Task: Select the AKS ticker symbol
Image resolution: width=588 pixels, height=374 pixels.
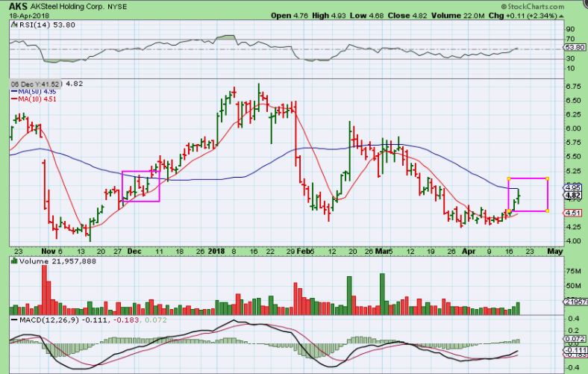Action: click(18, 7)
